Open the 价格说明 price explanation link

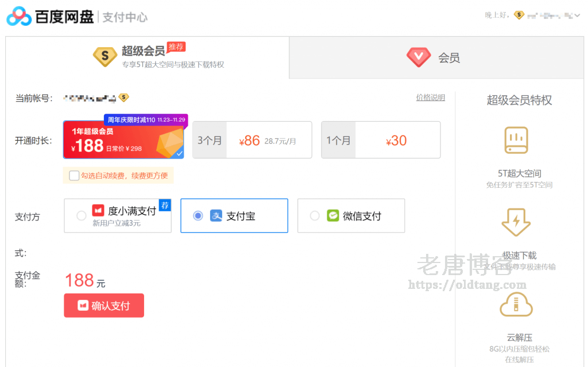[x=431, y=98]
